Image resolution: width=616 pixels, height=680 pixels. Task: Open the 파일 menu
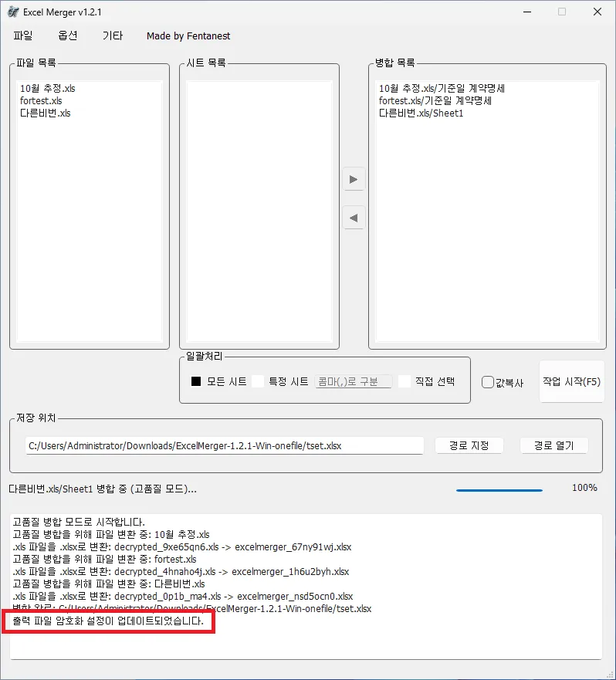[23, 36]
